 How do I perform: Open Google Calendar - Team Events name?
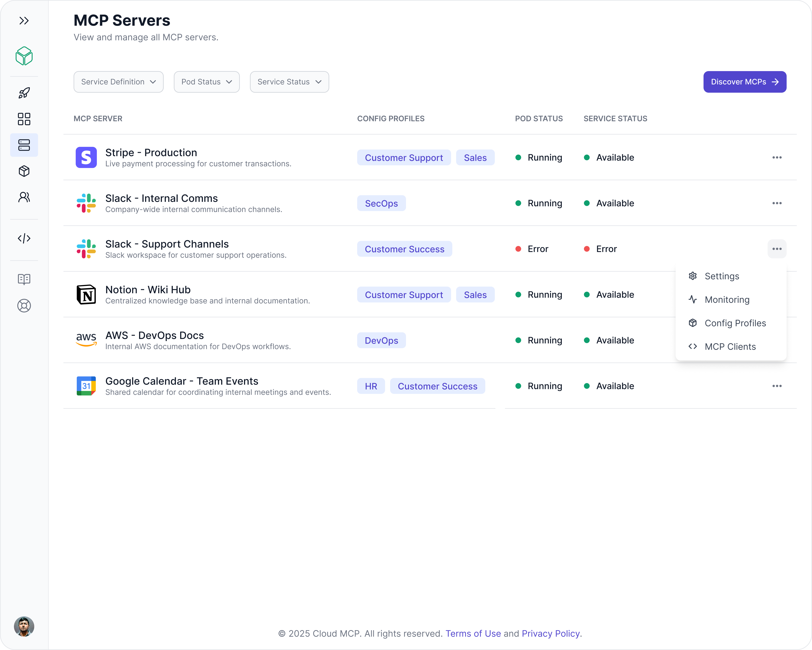click(x=181, y=381)
